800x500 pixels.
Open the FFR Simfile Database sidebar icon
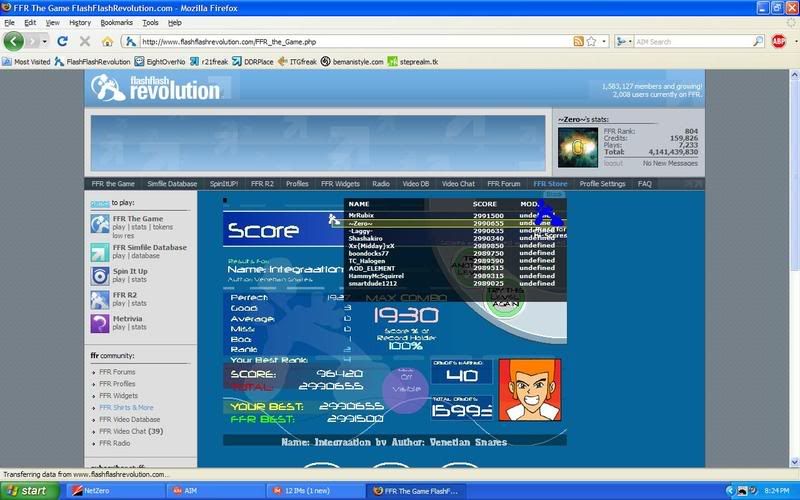coord(100,251)
